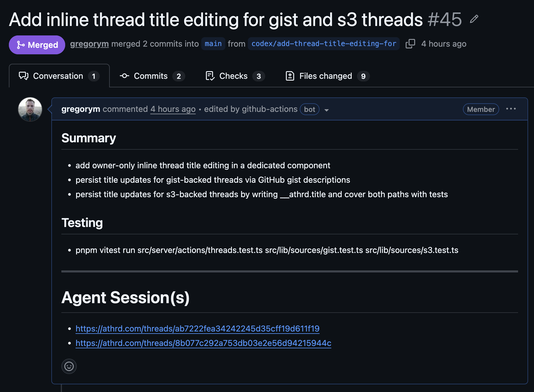Screen dimensions: 534x392
Task: Click the Files changed diff icon
Action: [290, 76]
